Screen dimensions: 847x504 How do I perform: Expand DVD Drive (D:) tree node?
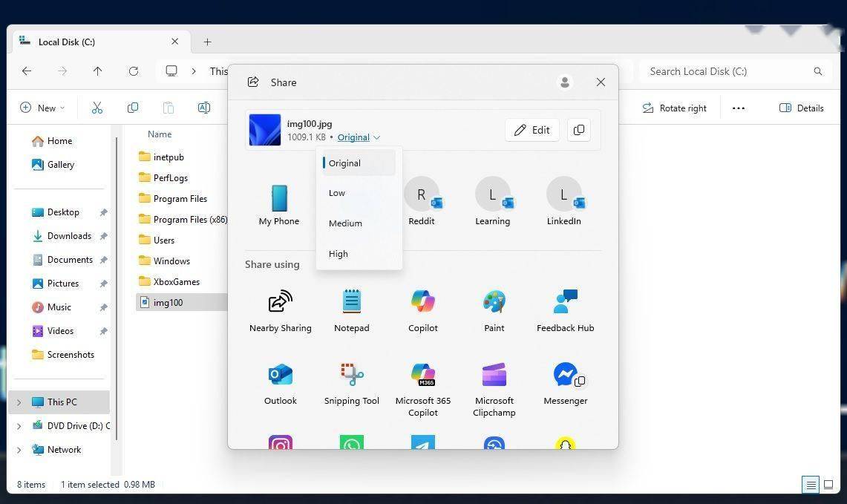coord(19,426)
